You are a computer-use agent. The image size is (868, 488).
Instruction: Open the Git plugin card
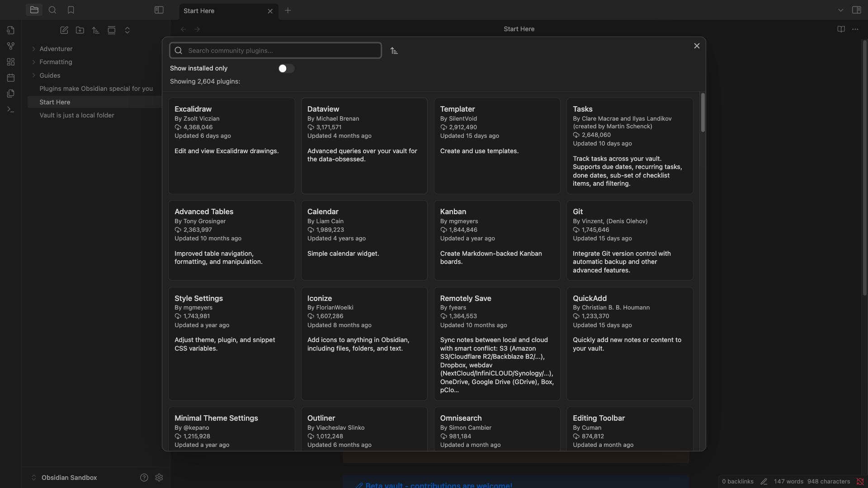click(630, 240)
